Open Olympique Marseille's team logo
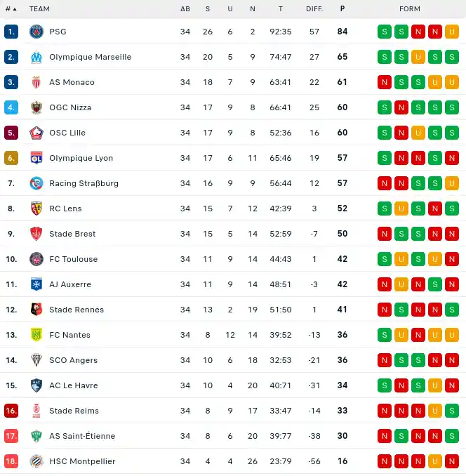466x476 pixels. (x=36, y=57)
